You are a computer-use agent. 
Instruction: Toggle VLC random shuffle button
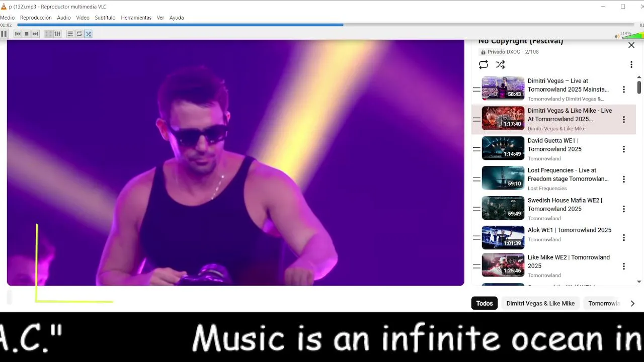89,34
